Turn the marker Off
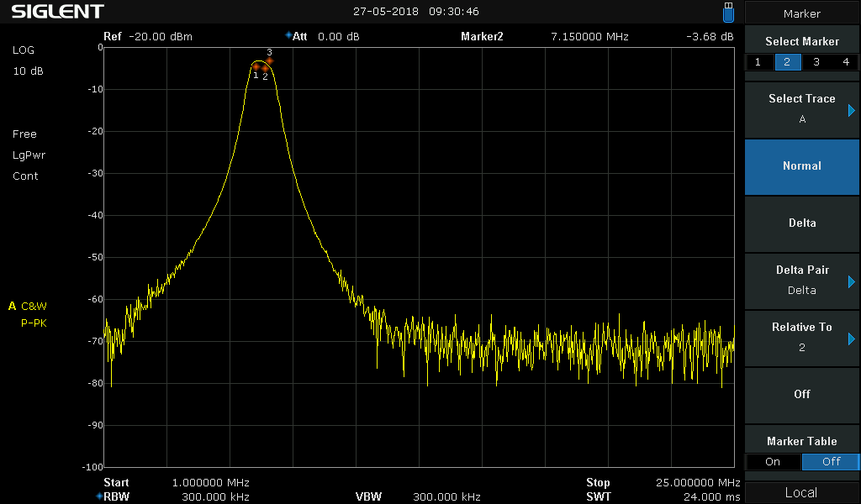This screenshot has width=861, height=504. pyautogui.click(x=801, y=394)
